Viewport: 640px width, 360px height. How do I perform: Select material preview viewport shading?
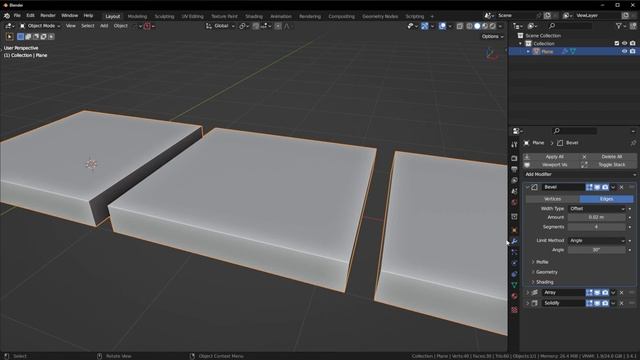click(485, 26)
